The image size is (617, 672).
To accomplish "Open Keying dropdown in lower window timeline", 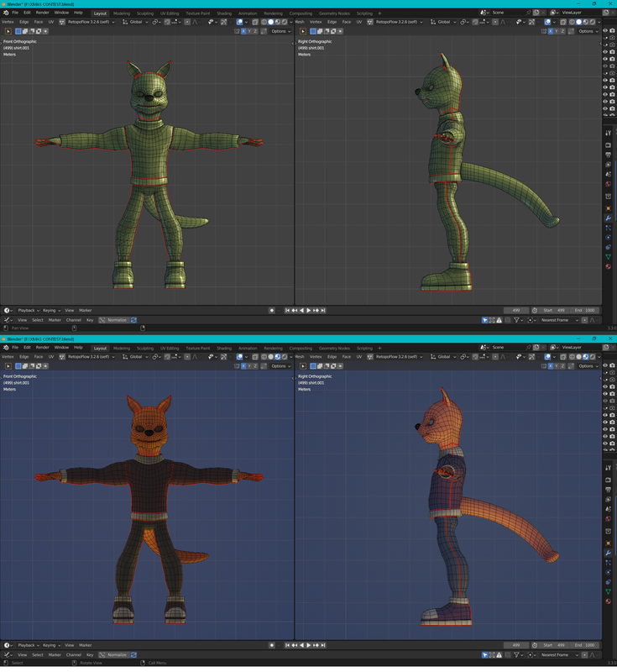I will (51, 645).
